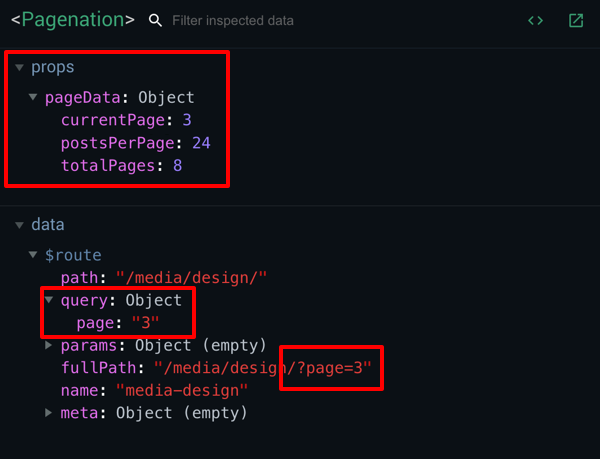Click the fullPath string value
Image resolution: width=600 pixels, height=459 pixels.
pyautogui.click(x=262, y=368)
